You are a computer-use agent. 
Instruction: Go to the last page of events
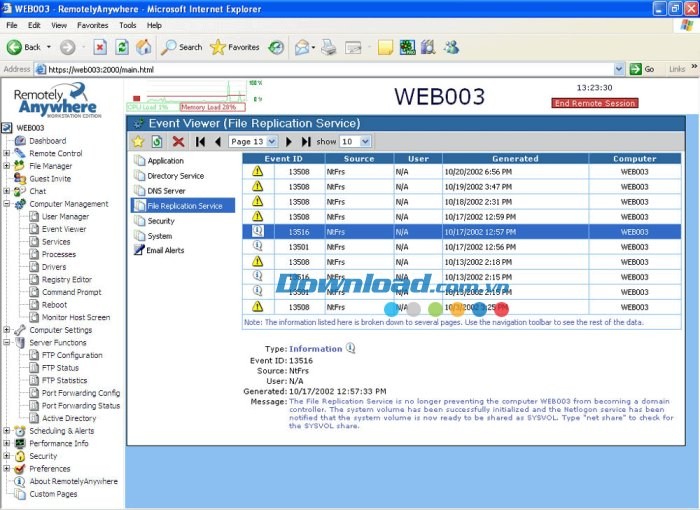(306, 142)
